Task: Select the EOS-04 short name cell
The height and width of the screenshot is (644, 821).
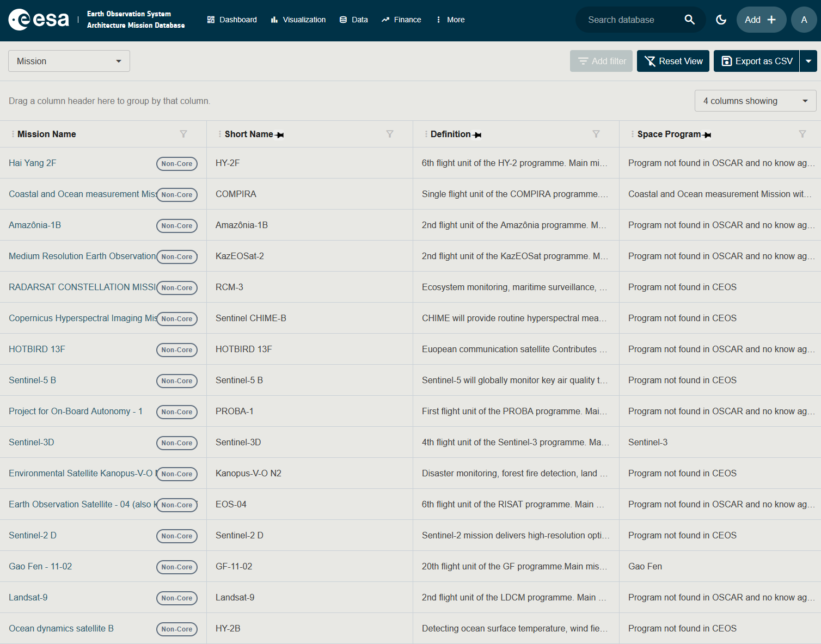Action: click(310, 504)
